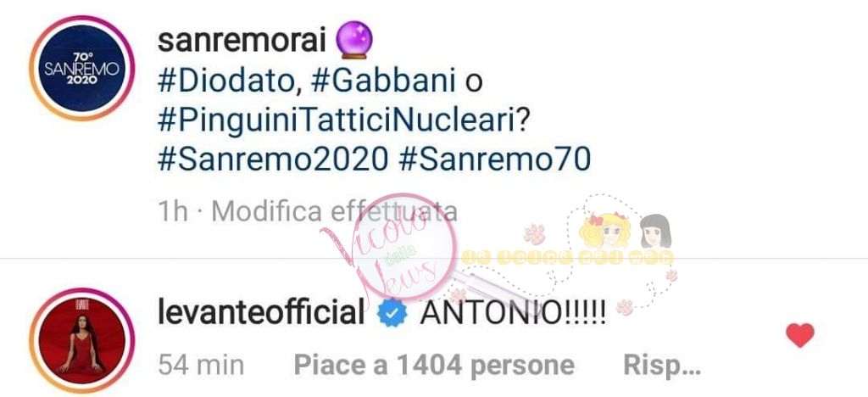Toggle the red heart like icon
This screenshot has width=868, height=397.
point(800,335)
